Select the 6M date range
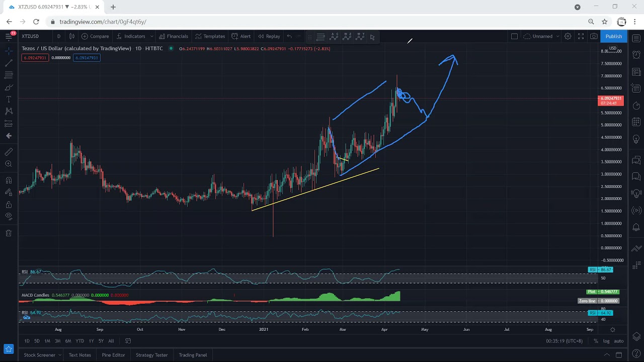 coord(68,341)
